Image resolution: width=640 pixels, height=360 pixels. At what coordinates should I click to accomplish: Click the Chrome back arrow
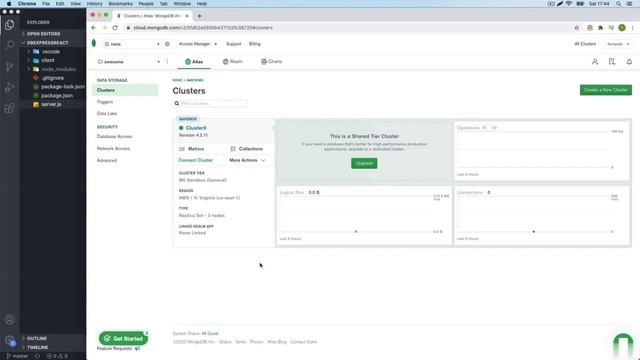[94, 28]
